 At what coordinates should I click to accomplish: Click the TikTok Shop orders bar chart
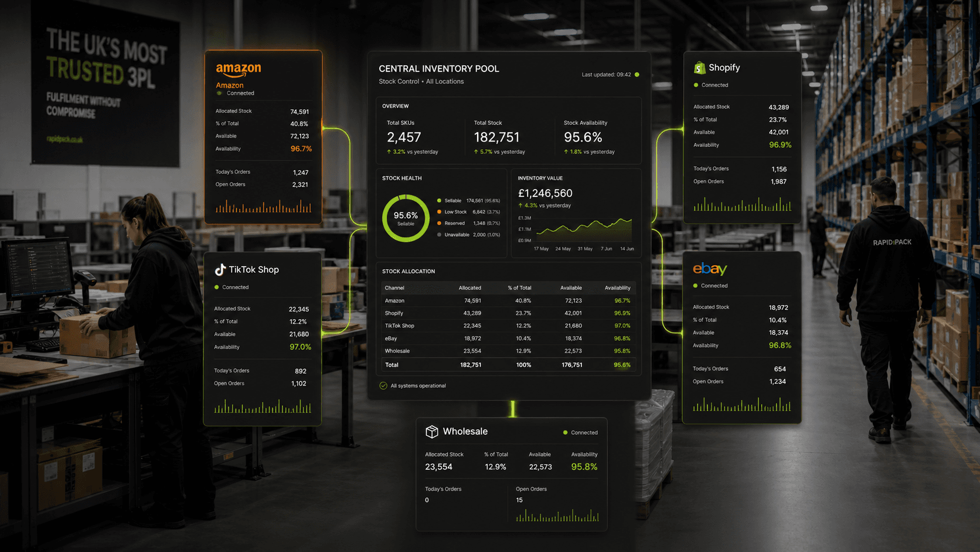pos(263,406)
